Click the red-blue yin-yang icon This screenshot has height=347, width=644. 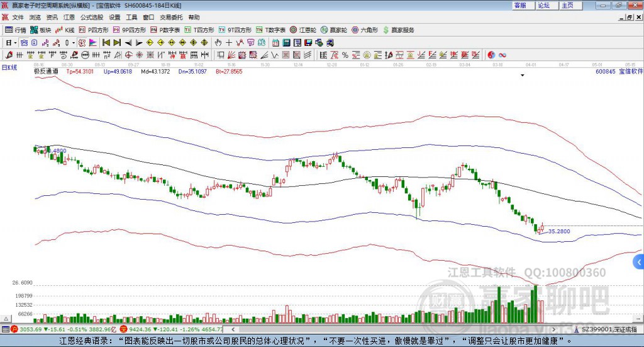491,55
